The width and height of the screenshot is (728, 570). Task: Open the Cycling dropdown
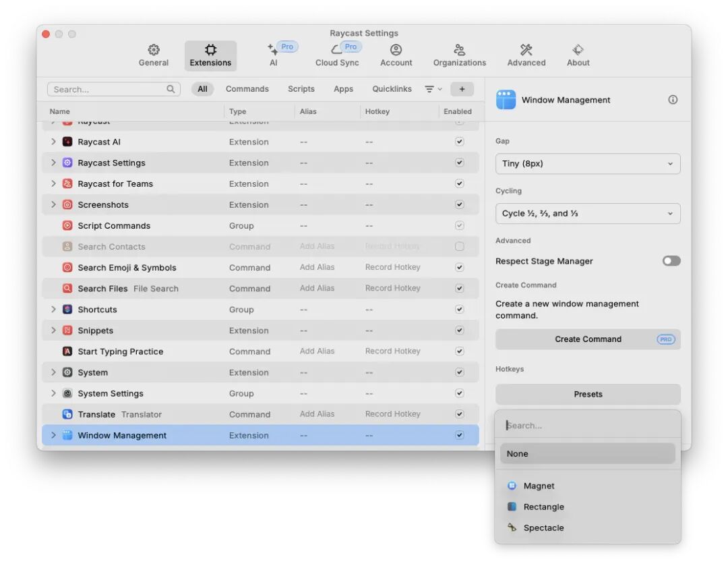(x=588, y=214)
